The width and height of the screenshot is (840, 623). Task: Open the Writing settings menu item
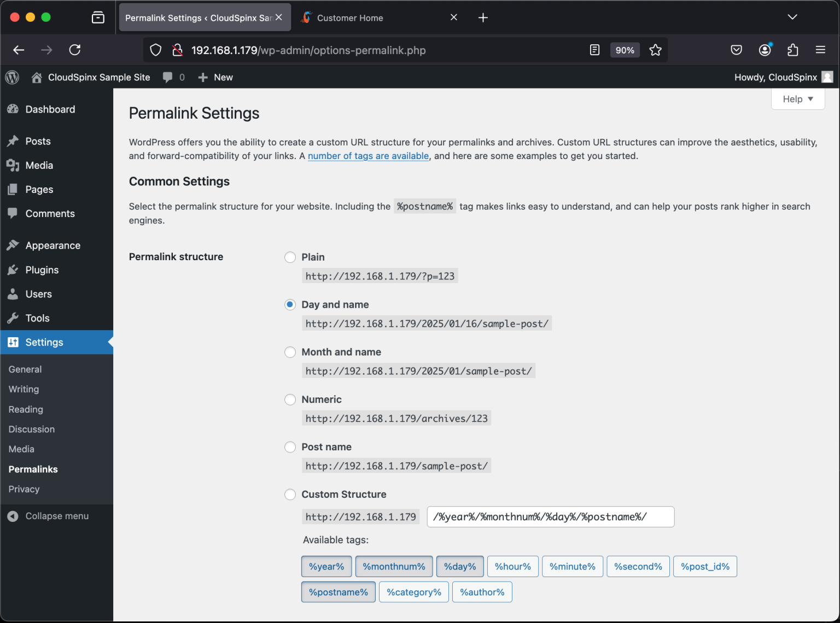click(24, 389)
